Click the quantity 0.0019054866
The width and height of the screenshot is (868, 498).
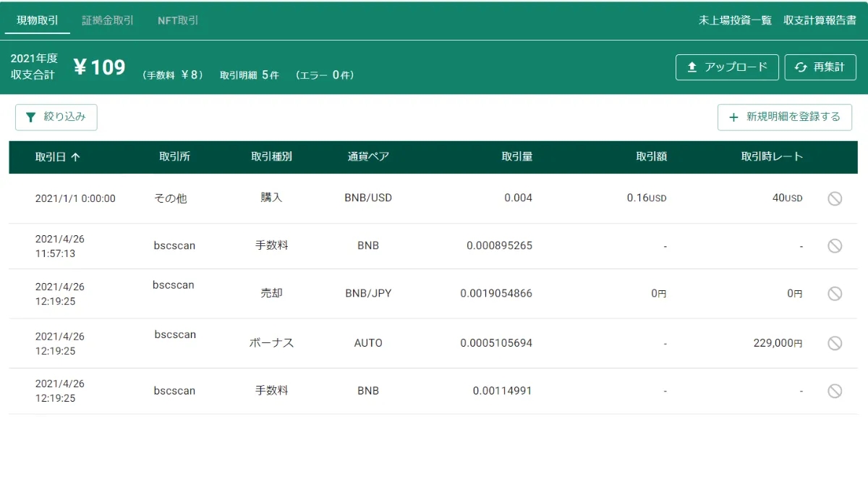(496, 293)
